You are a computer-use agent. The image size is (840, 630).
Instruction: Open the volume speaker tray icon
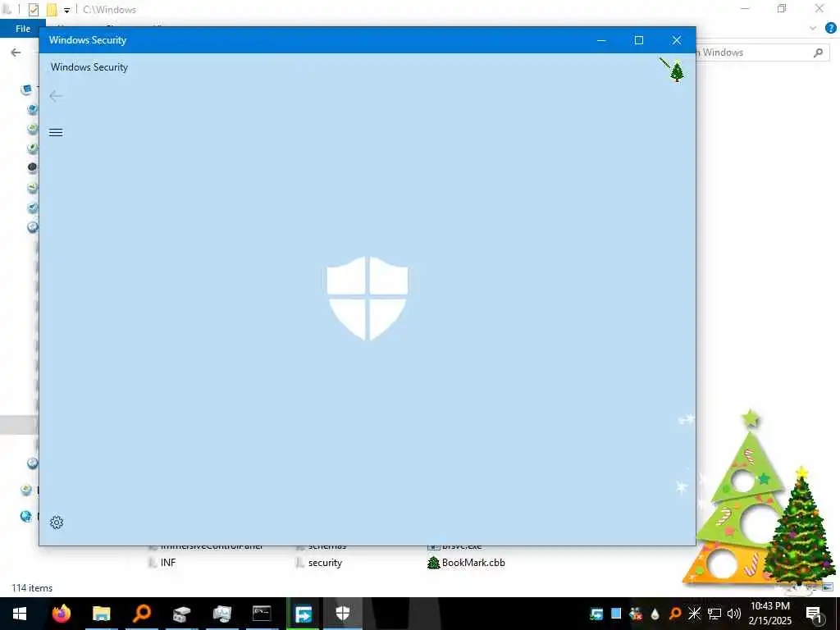734,614
